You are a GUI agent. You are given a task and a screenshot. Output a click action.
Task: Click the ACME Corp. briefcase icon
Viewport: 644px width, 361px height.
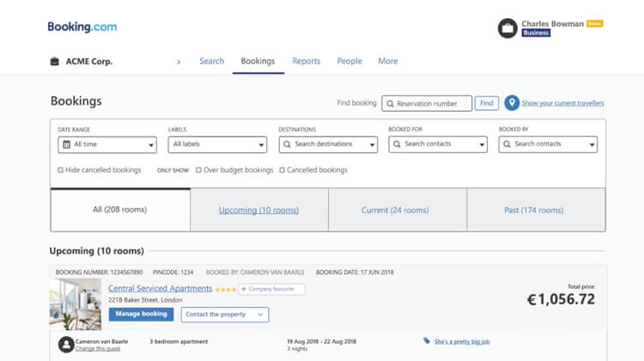click(x=55, y=62)
